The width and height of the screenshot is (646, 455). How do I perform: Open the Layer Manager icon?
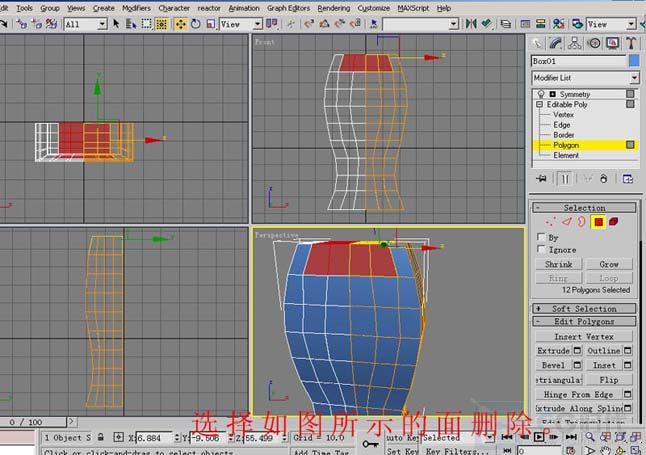click(506, 24)
